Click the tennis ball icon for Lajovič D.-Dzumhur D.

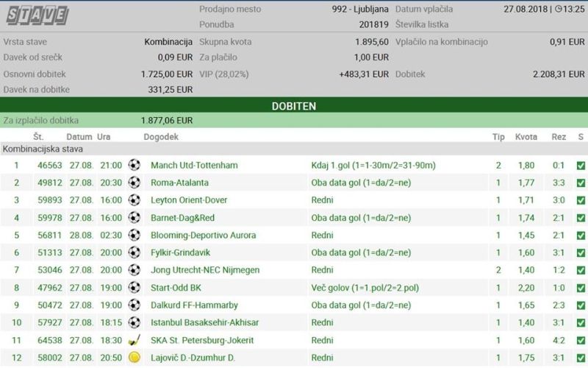(x=134, y=358)
